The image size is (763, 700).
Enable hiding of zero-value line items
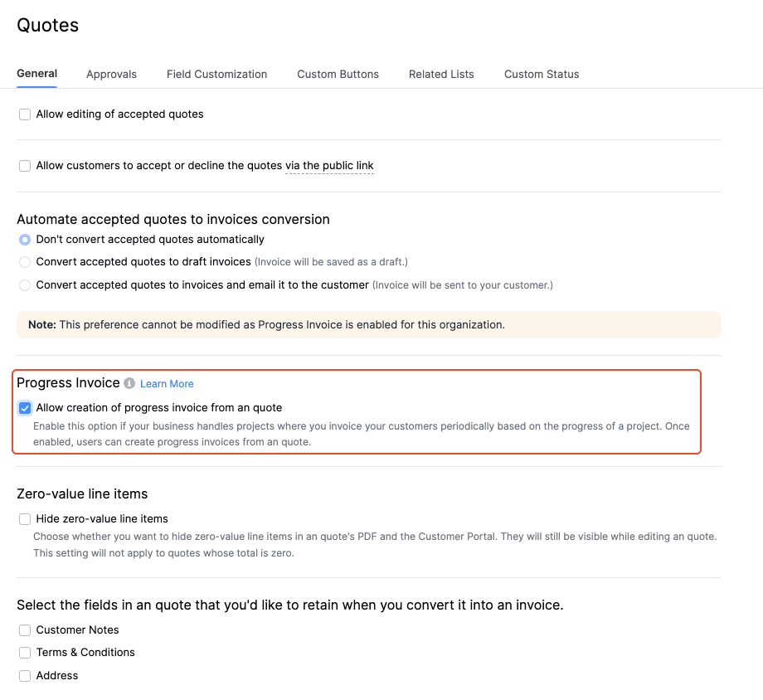pos(24,518)
